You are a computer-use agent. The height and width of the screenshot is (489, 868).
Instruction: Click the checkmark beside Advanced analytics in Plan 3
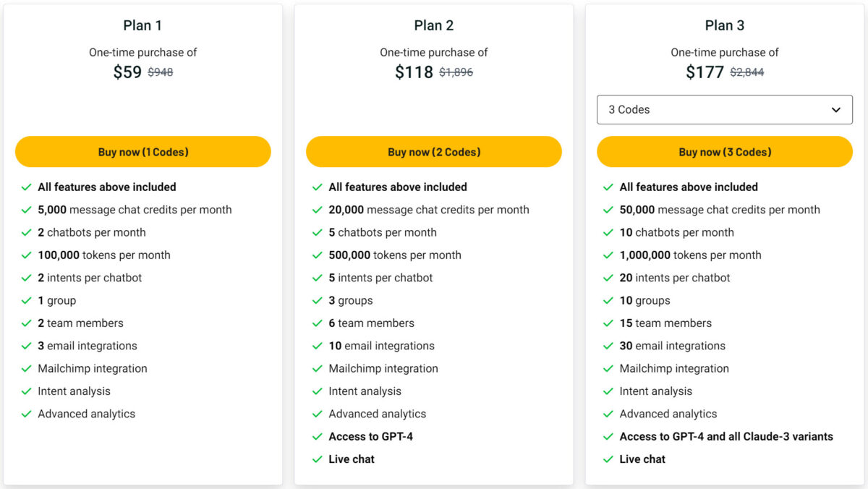click(x=608, y=414)
